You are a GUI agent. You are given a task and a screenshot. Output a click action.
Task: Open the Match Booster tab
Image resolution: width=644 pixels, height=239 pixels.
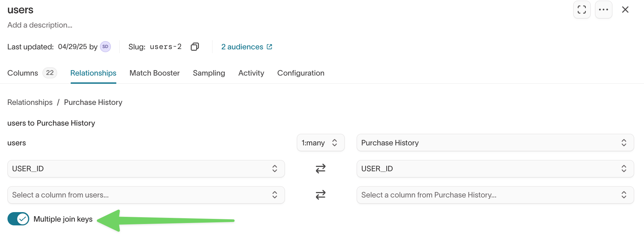[154, 73]
